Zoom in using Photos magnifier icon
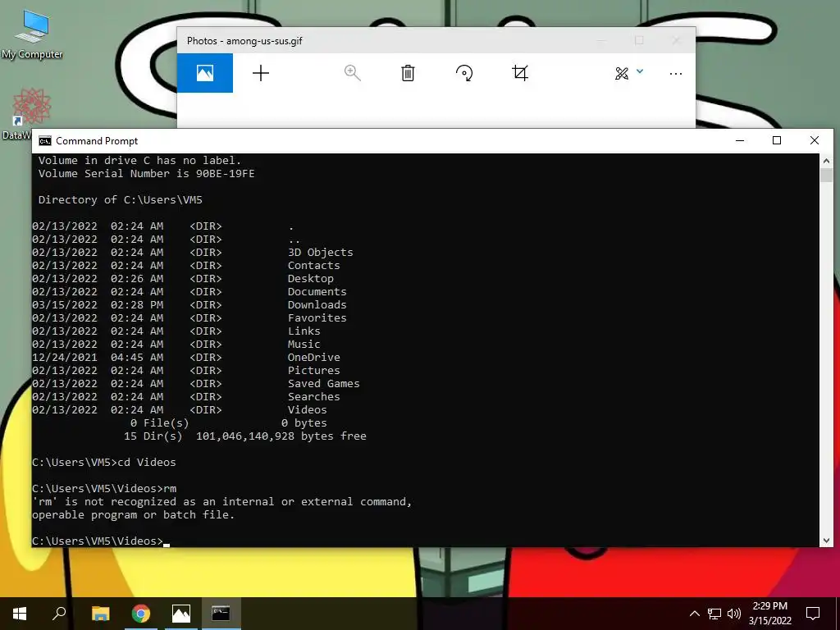 pyautogui.click(x=352, y=73)
